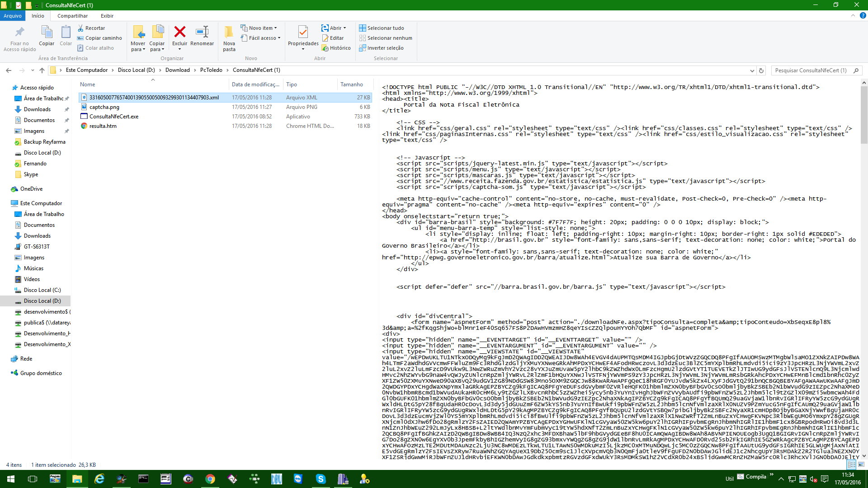
Task: Click the Recortar scissors icon
Action: coord(80,28)
